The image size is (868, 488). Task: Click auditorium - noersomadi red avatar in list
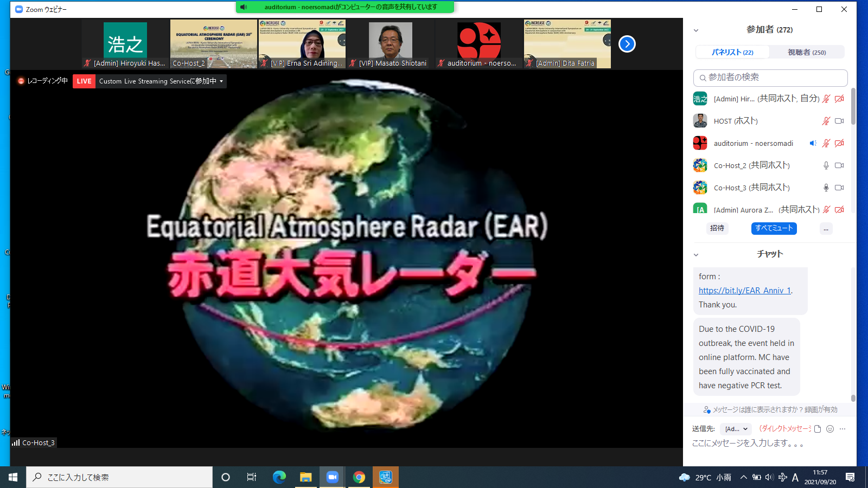pos(700,143)
